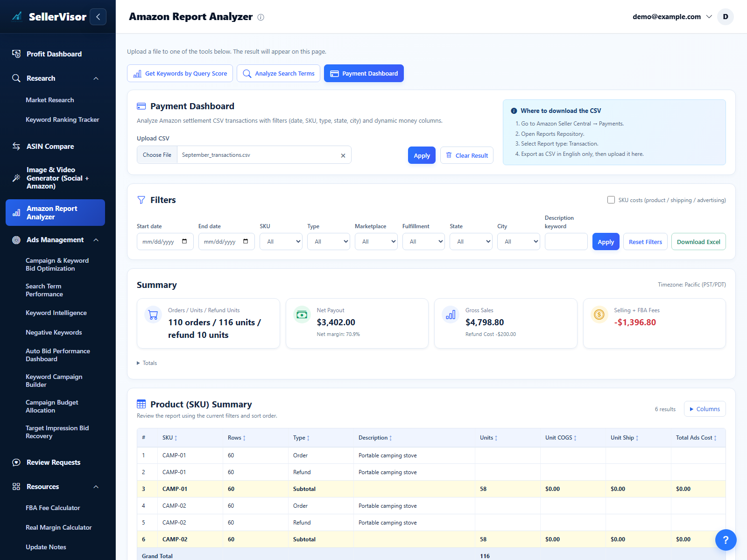Click the info icon in Where to download the CSV
The image size is (747, 560).
pos(514,111)
